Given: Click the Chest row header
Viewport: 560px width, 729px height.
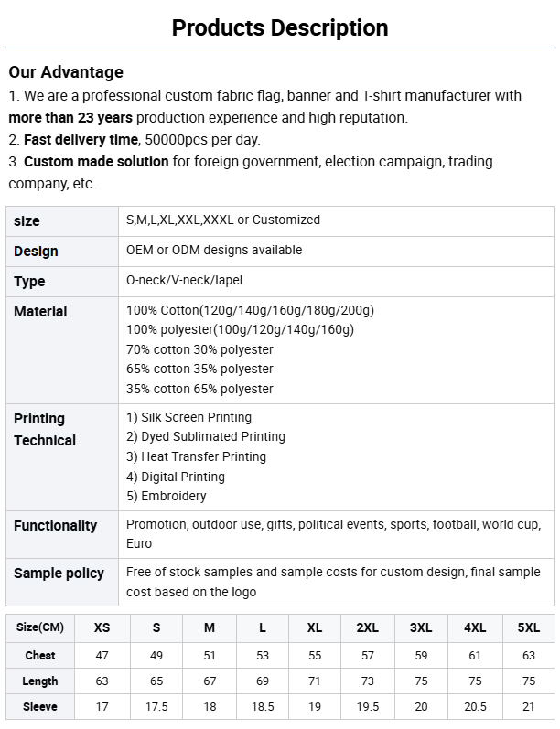Looking at the screenshot, I should click(x=40, y=655).
